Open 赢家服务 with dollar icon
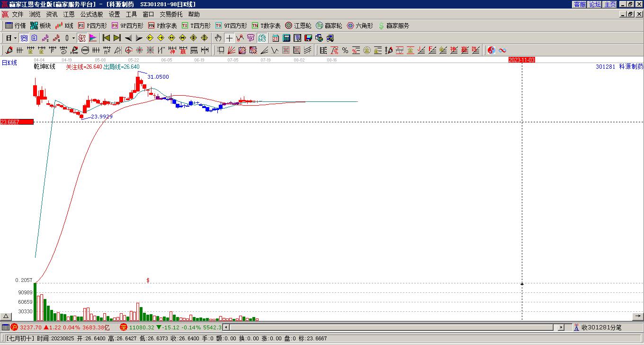Image resolution: width=644 pixels, height=345 pixels. pyautogui.click(x=394, y=26)
